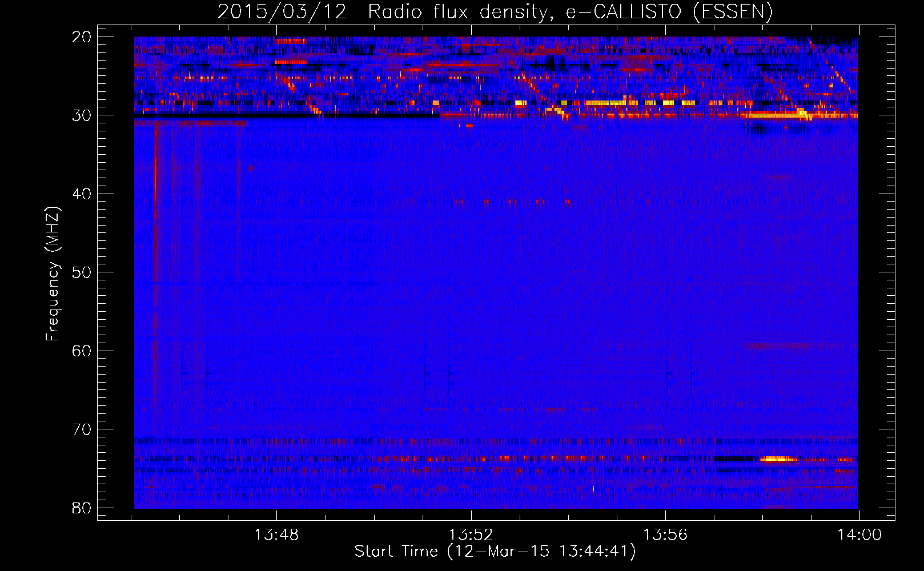Click the "80" frequency tick label
924x571 pixels.
tap(82, 508)
